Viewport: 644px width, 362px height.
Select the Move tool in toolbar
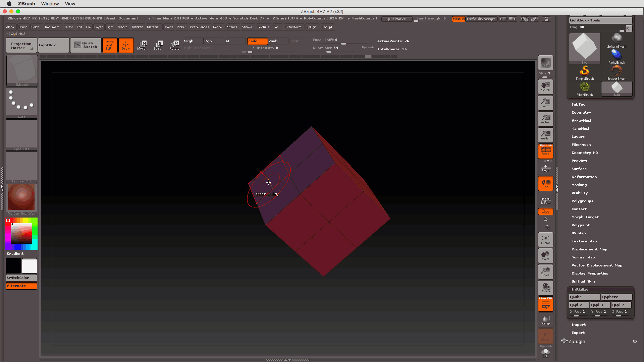(141, 45)
